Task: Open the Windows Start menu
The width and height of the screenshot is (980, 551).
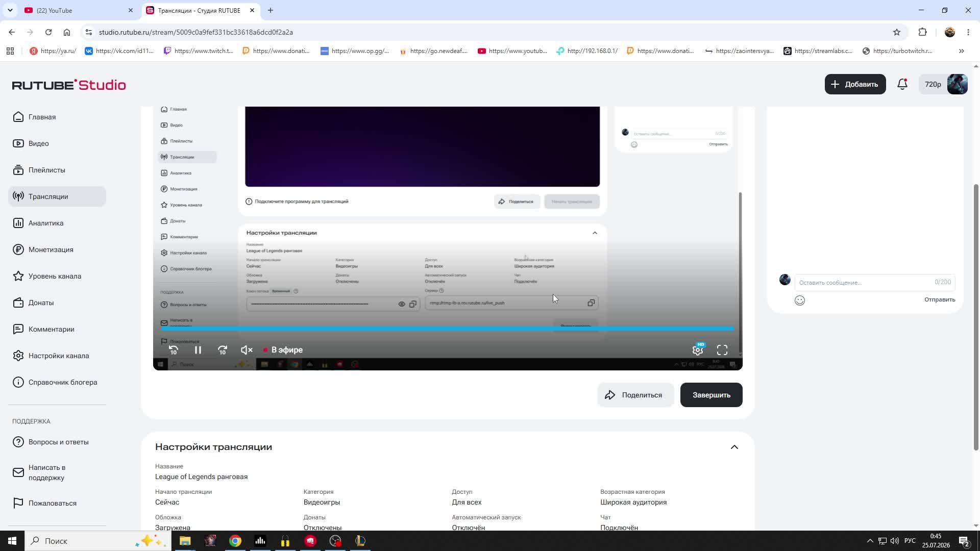Action: (12, 541)
